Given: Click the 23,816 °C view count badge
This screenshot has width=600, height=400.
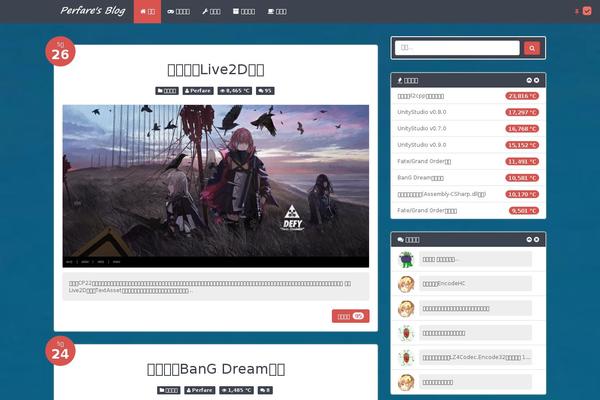Looking at the screenshot, I should (x=522, y=96).
